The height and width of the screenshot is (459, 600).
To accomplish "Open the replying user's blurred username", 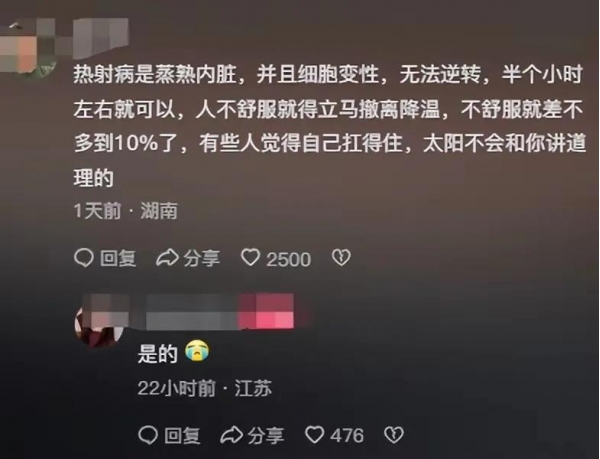I will pyautogui.click(x=217, y=312).
